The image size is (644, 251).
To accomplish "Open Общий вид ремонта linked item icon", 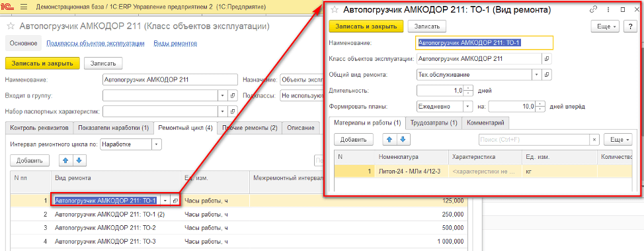I will pyautogui.click(x=547, y=75).
